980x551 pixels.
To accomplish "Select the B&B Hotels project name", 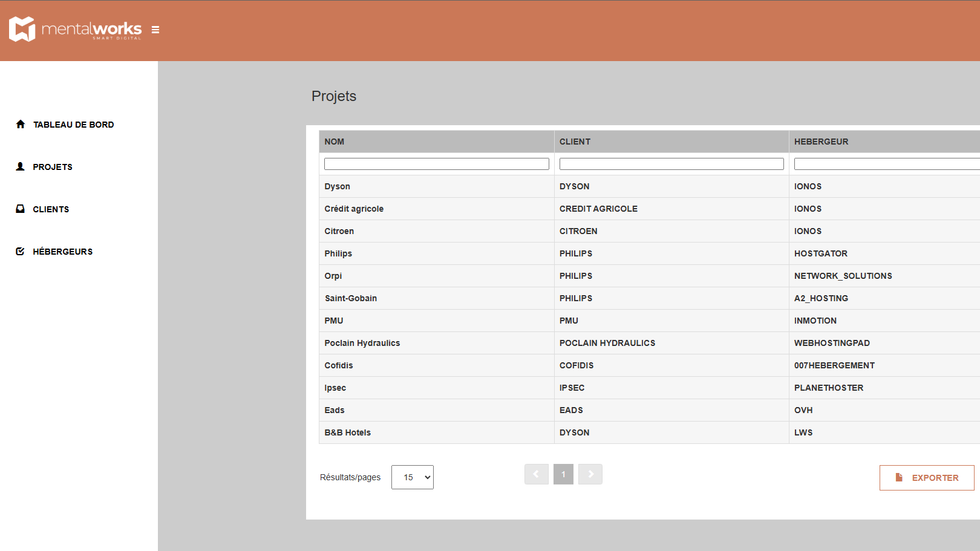I will coord(348,432).
